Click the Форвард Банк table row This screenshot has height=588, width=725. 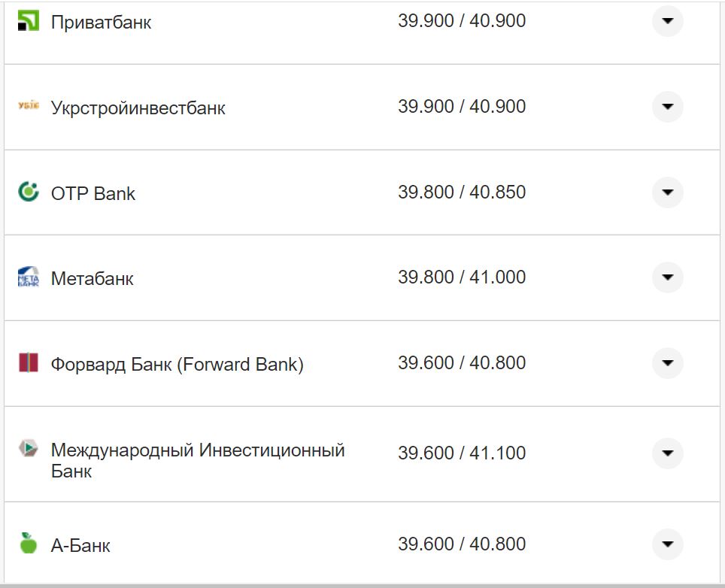pyautogui.click(x=361, y=363)
